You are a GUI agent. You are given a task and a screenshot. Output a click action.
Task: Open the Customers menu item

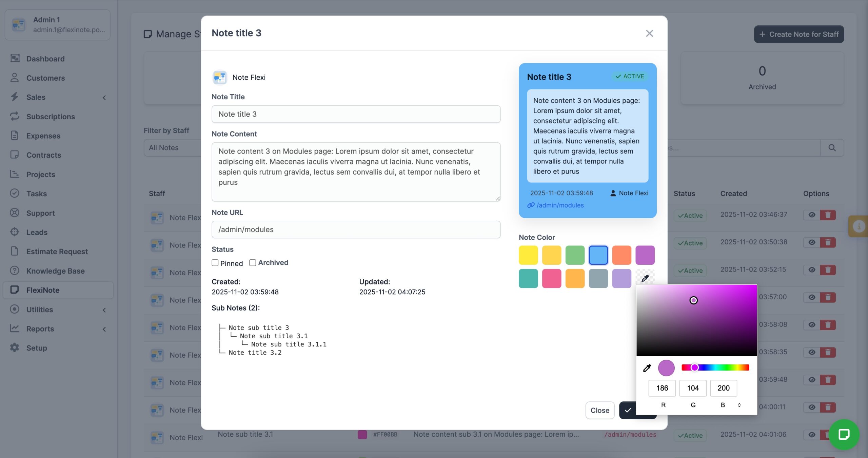point(45,78)
